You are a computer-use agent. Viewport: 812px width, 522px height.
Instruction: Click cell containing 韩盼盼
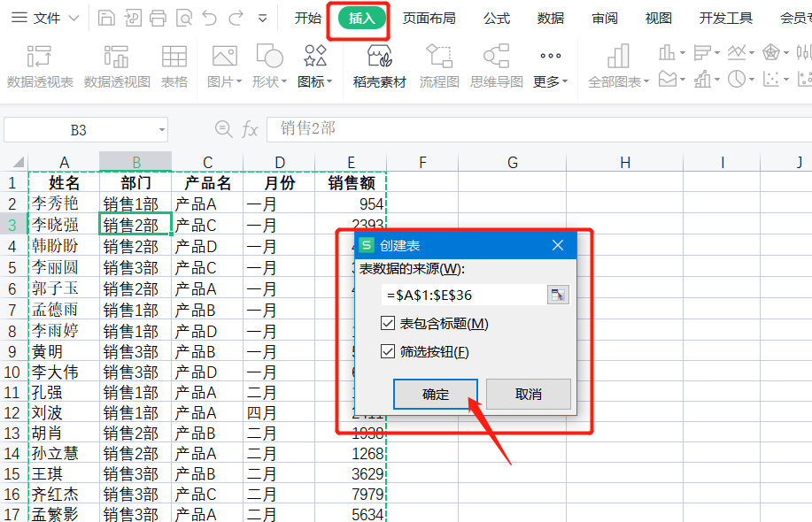pyautogui.click(x=64, y=246)
